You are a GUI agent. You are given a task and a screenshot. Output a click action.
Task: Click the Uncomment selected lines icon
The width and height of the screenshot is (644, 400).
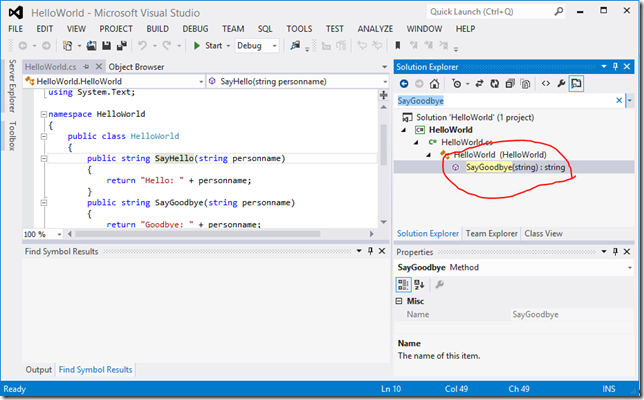coord(341,46)
